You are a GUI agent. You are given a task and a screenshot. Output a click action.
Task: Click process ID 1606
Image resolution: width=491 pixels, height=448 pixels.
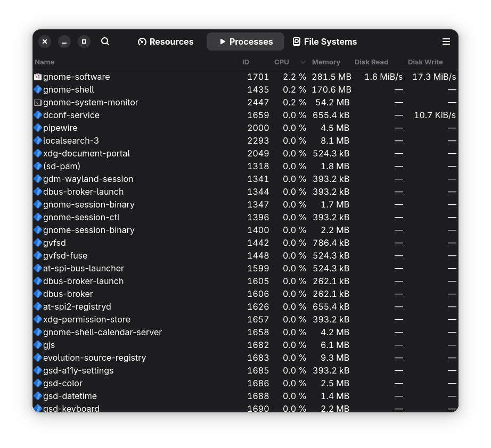pyautogui.click(x=258, y=294)
